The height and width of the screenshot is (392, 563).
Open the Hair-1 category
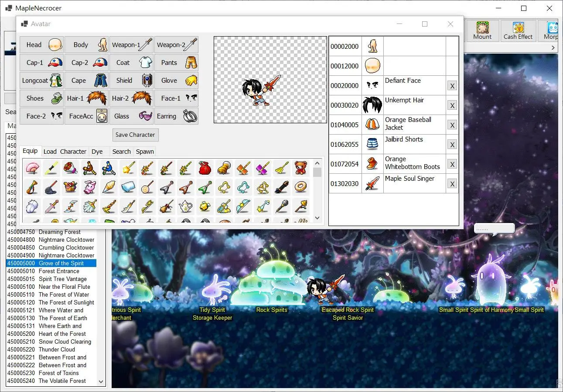pos(87,98)
